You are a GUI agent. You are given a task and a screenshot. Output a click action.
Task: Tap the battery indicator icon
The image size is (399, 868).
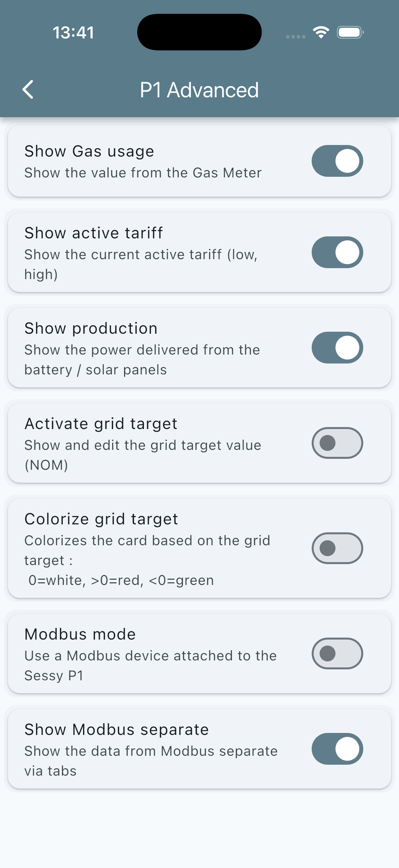tap(350, 32)
